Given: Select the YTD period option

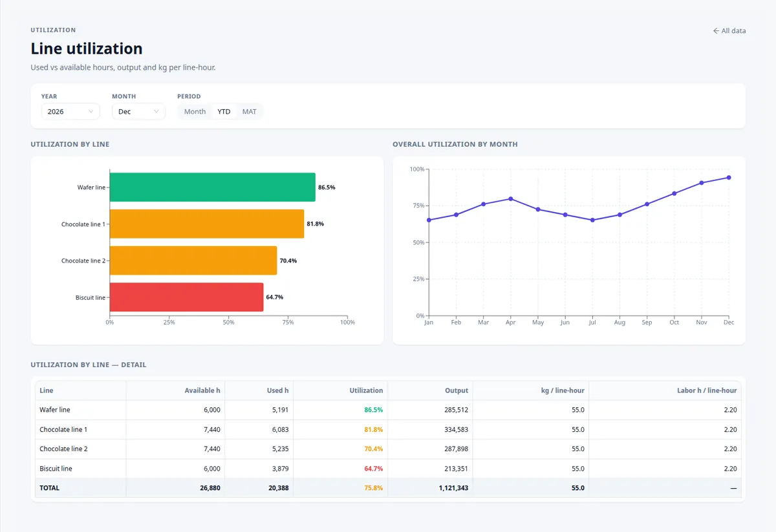Looking at the screenshot, I should (224, 111).
